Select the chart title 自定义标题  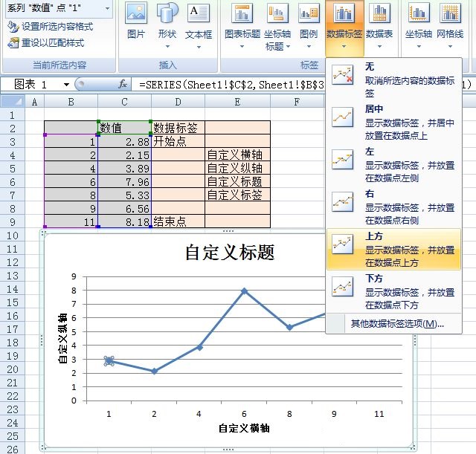click(230, 253)
